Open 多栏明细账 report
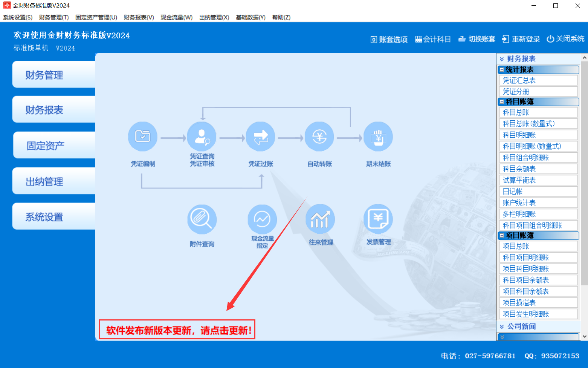 (x=538, y=214)
